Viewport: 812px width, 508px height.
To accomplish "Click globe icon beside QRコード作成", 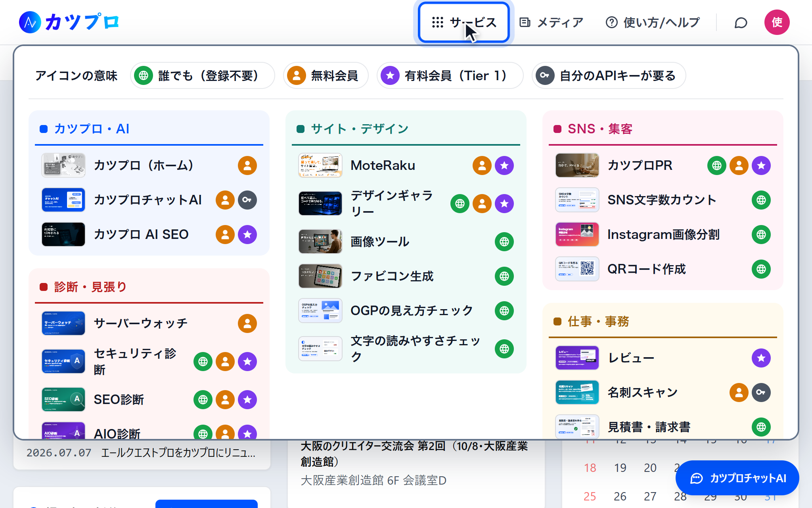I will 761,269.
